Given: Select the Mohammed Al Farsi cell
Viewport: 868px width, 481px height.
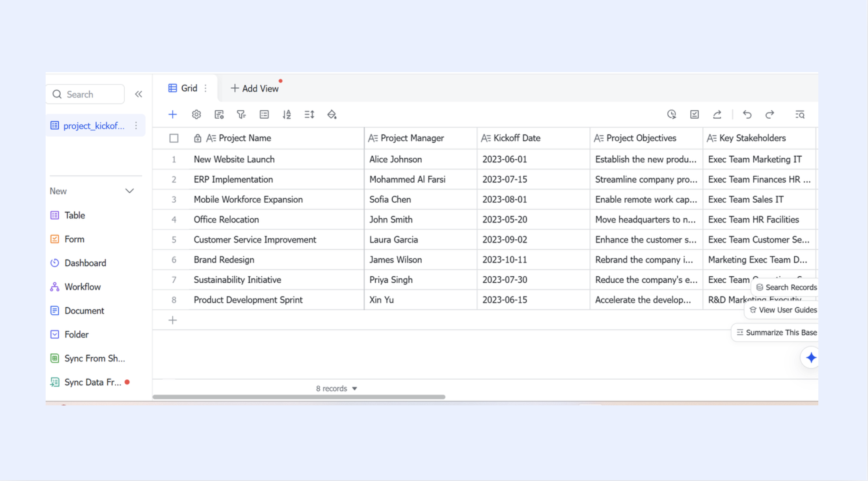Looking at the screenshot, I should (x=421, y=179).
